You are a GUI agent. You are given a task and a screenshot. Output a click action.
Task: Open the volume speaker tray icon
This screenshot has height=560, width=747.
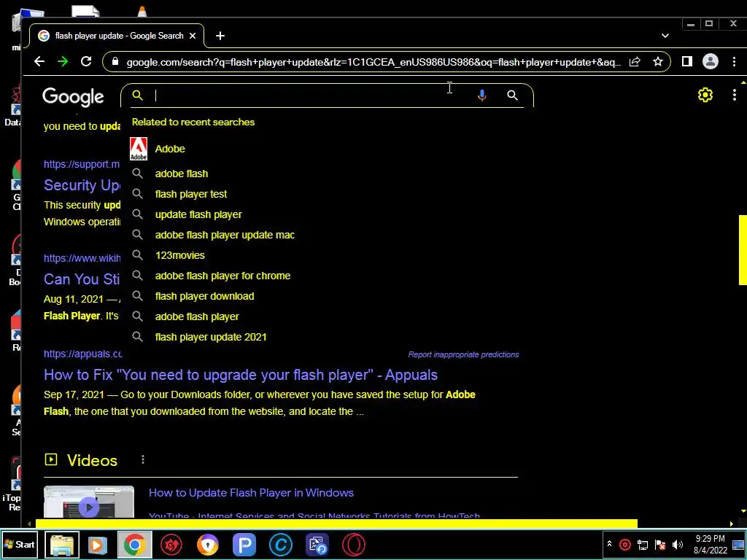pyautogui.click(x=678, y=544)
